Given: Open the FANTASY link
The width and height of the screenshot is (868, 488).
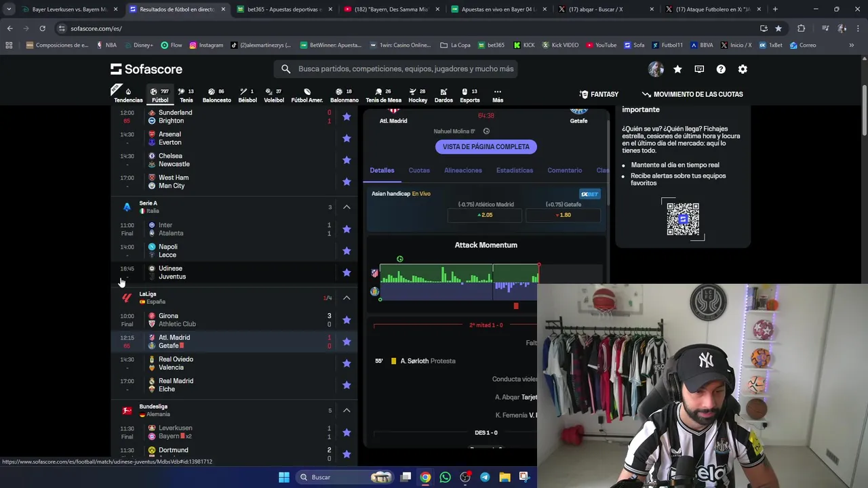Looking at the screenshot, I should coord(599,94).
